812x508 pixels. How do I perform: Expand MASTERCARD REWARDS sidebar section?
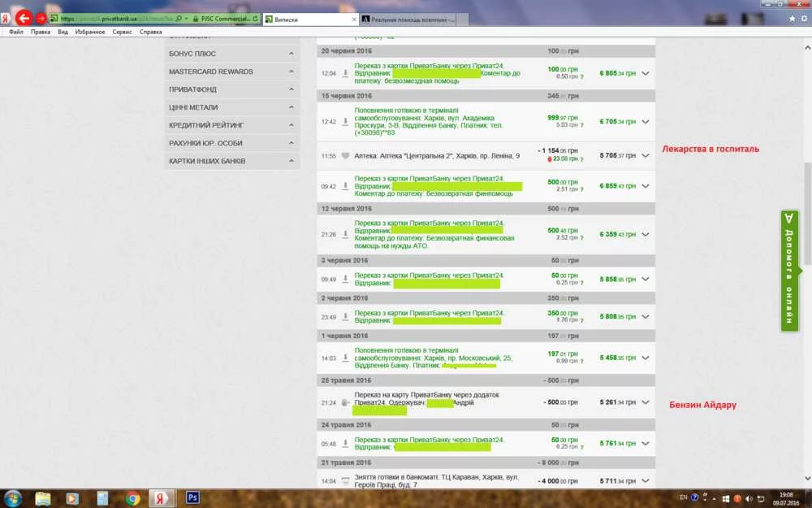click(x=232, y=72)
